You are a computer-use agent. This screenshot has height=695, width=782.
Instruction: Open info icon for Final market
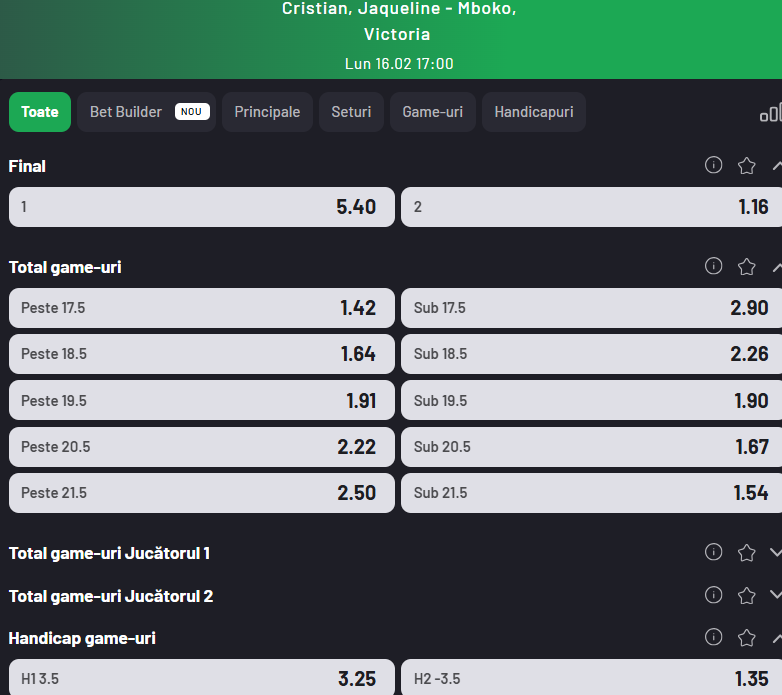713,165
